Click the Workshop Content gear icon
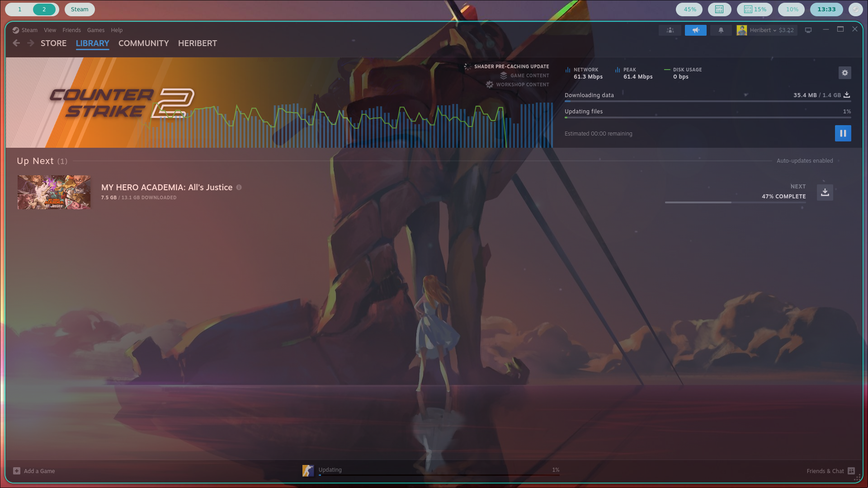 click(x=490, y=84)
